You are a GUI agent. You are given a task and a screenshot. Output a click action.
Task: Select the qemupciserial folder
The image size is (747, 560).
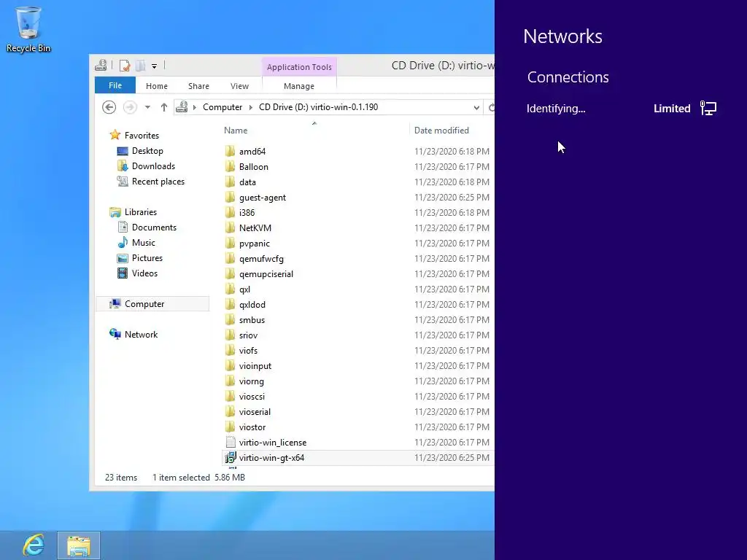coord(266,274)
